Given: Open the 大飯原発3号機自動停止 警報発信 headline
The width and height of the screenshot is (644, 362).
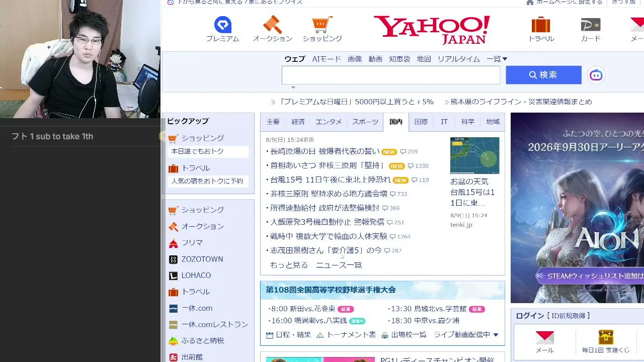Looking at the screenshot, I should pyautogui.click(x=327, y=222).
